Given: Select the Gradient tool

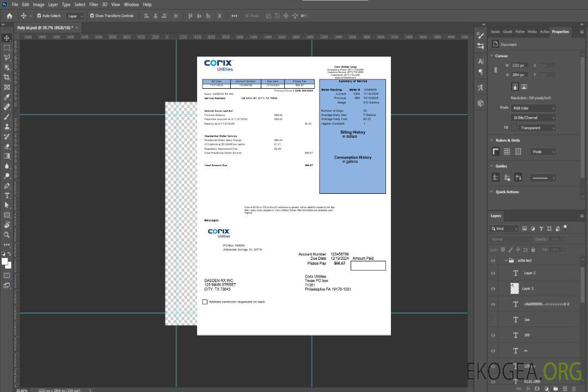Looking at the screenshot, I should [x=7, y=156].
